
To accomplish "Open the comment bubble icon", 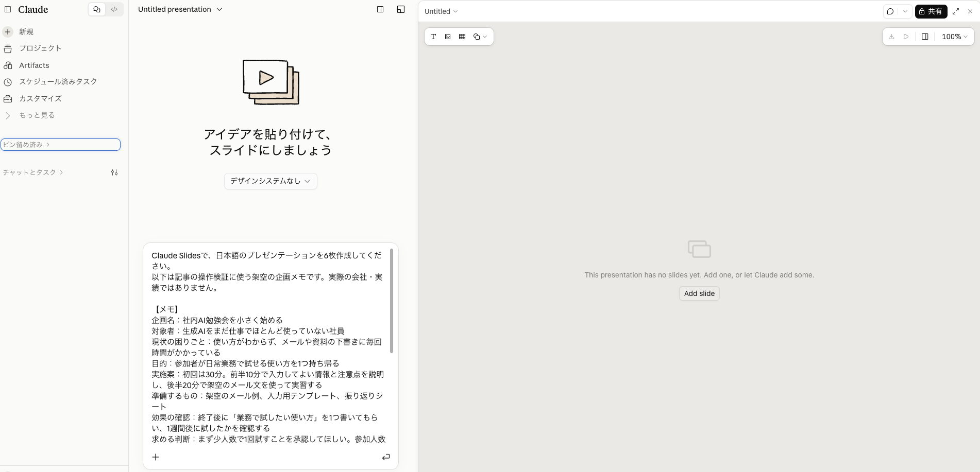I will [890, 11].
